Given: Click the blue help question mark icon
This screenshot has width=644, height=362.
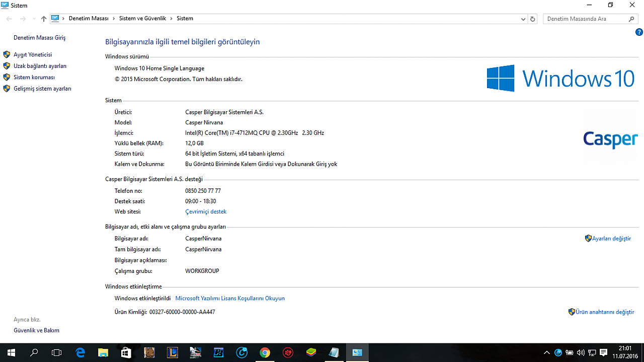Looking at the screenshot, I should click(639, 32).
